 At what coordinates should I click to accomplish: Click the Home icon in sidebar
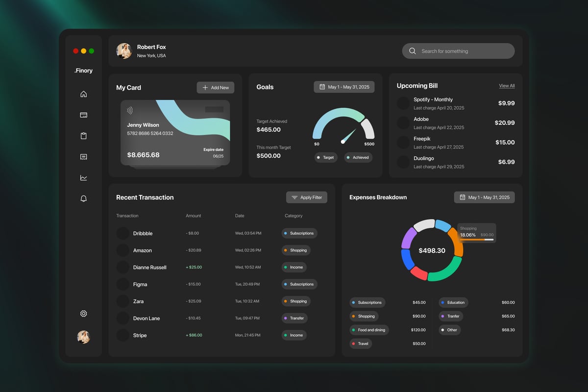[x=83, y=94]
